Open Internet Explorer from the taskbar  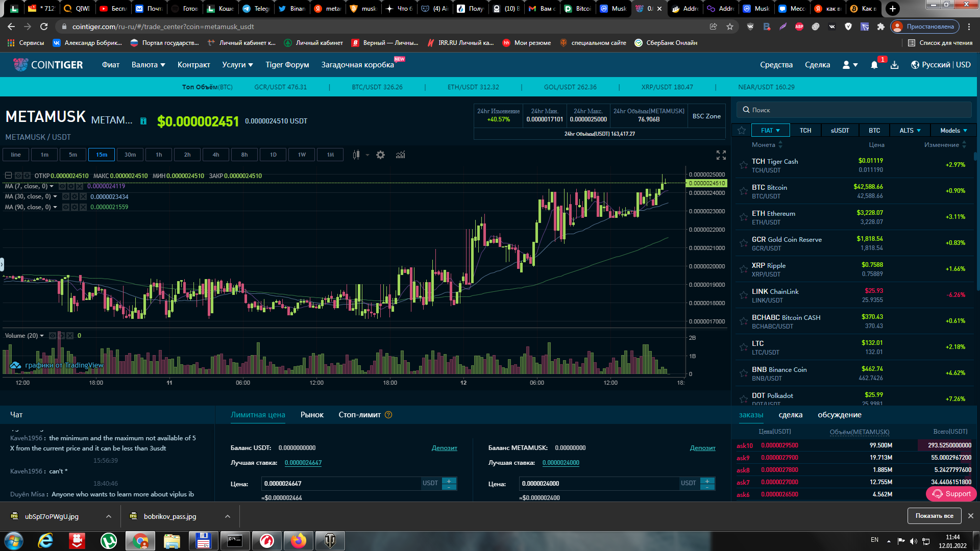pyautogui.click(x=45, y=540)
